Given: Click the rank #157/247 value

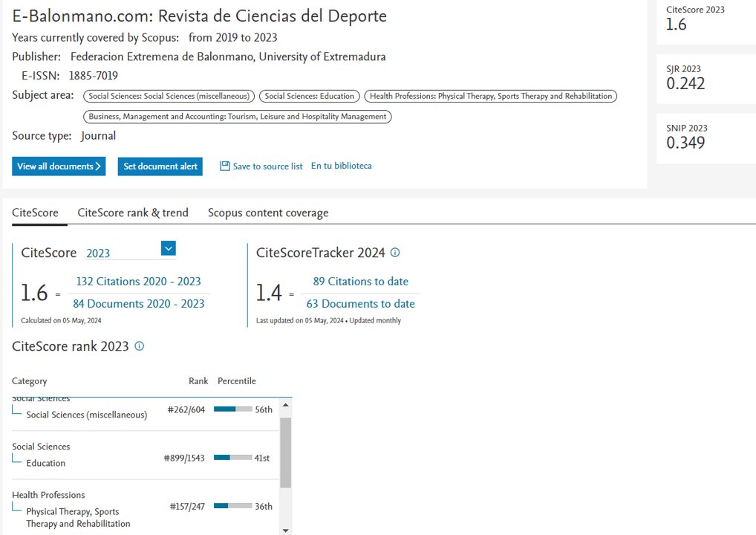Looking at the screenshot, I should [187, 506].
